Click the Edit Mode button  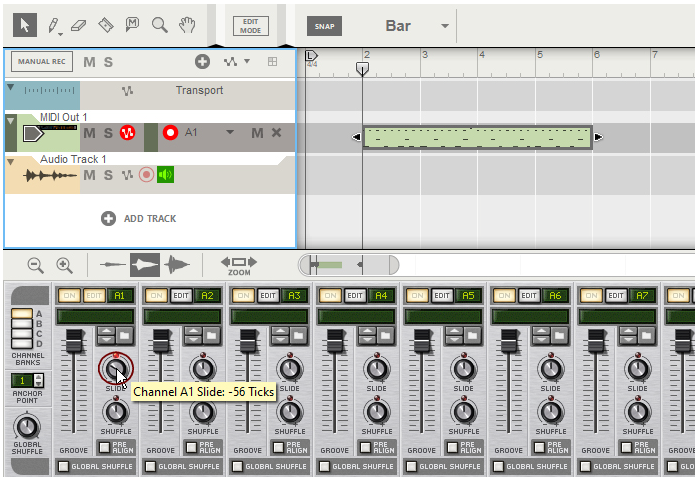[x=251, y=26]
